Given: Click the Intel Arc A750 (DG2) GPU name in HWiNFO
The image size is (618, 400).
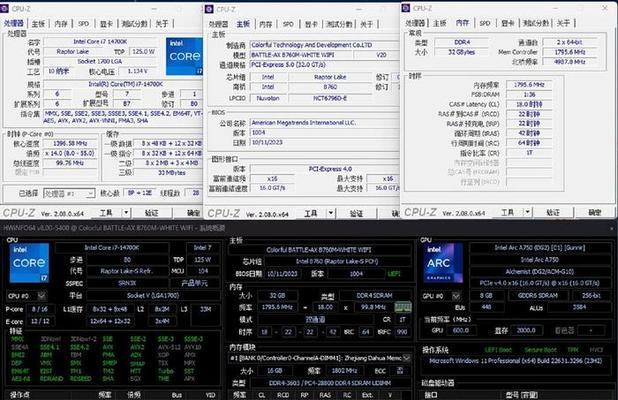Looking at the screenshot, I should [540, 247].
